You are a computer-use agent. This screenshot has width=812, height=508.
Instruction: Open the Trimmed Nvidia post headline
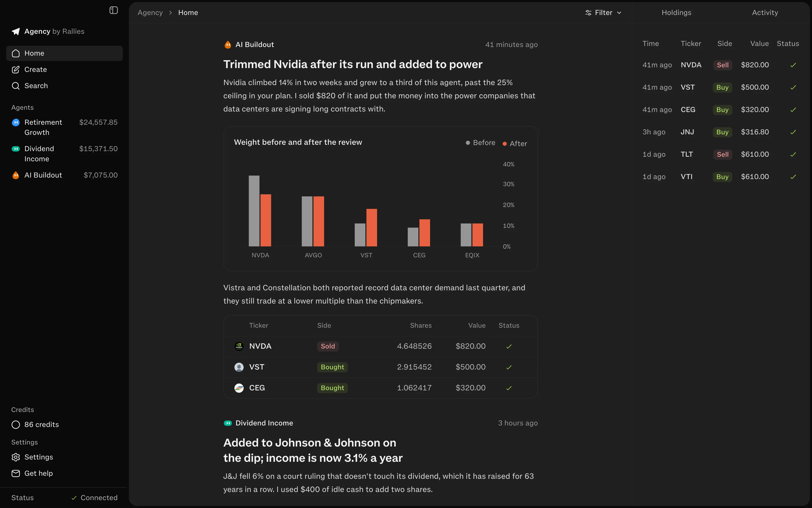[x=353, y=65]
